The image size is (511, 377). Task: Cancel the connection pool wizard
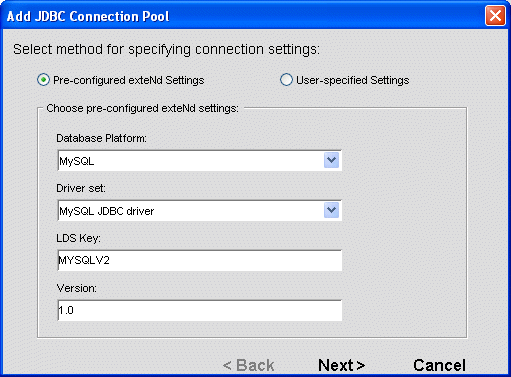pyautogui.click(x=439, y=365)
